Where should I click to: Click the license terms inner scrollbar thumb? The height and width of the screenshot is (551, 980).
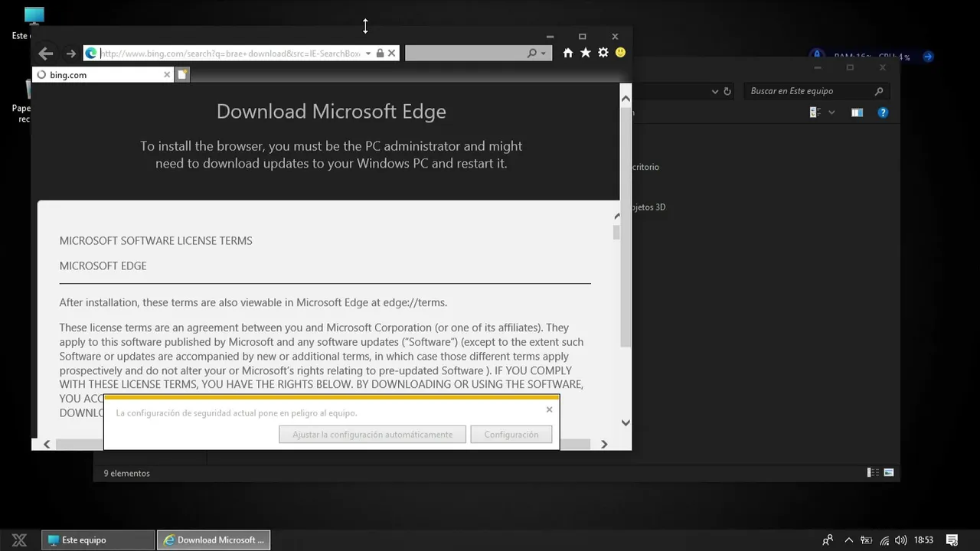point(616,233)
